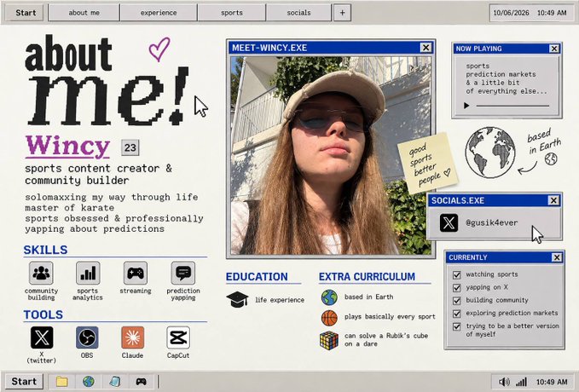Viewport: 579px width, 392px height.
Task: Click the TOOLS section heading
Action: (x=43, y=314)
